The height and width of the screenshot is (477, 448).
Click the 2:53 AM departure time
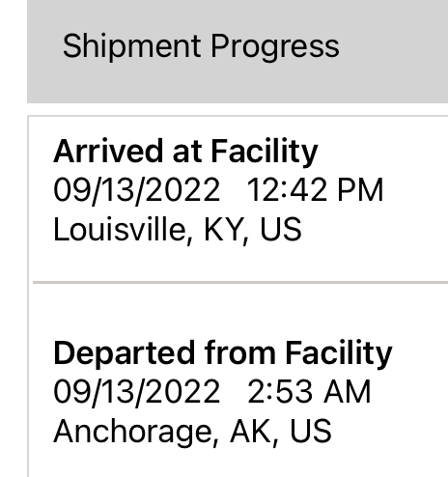pyautogui.click(x=309, y=392)
